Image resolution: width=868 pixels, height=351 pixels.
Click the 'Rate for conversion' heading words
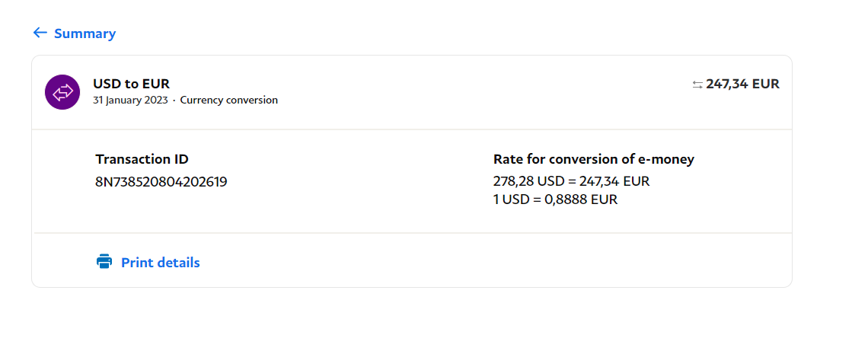point(559,159)
